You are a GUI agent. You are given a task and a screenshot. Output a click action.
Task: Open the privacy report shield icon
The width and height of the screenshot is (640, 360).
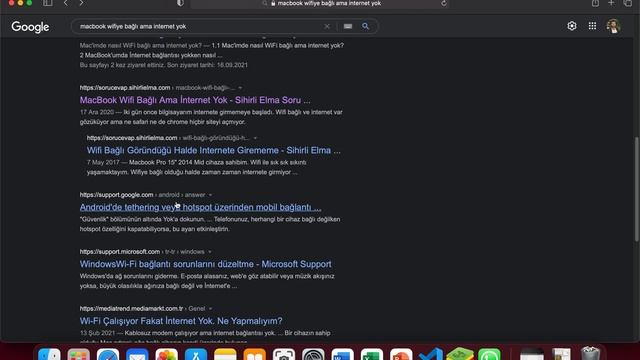coord(180,3)
